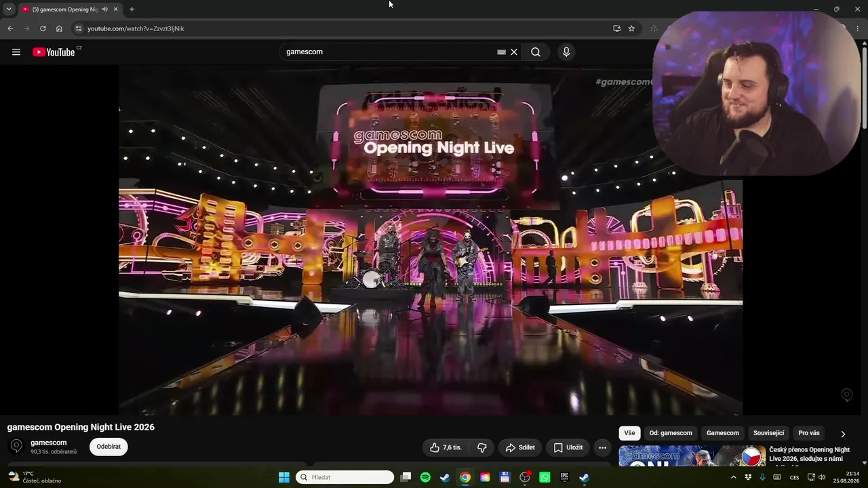Click the 90,3 tis. odběratelů subscriber count
This screenshot has width=868, height=488.
pos(54,452)
